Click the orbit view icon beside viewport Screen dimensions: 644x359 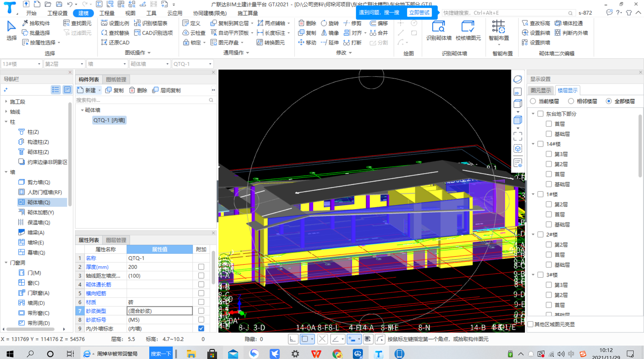(518, 79)
